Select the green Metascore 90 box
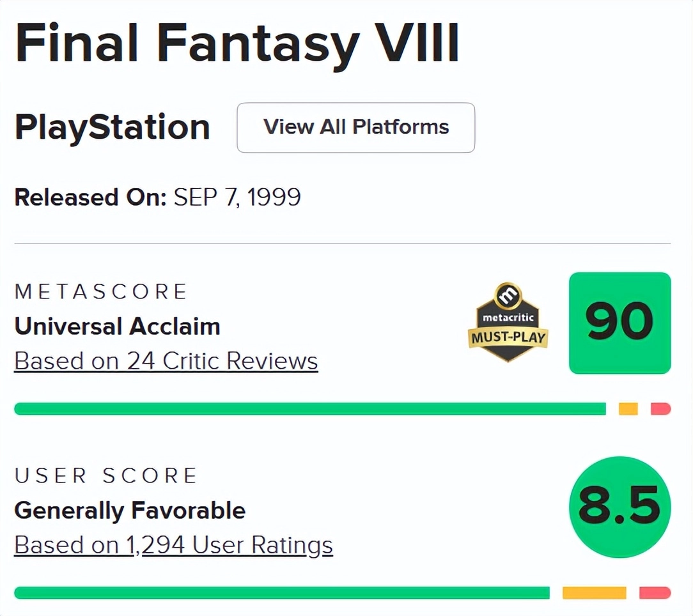 click(619, 323)
